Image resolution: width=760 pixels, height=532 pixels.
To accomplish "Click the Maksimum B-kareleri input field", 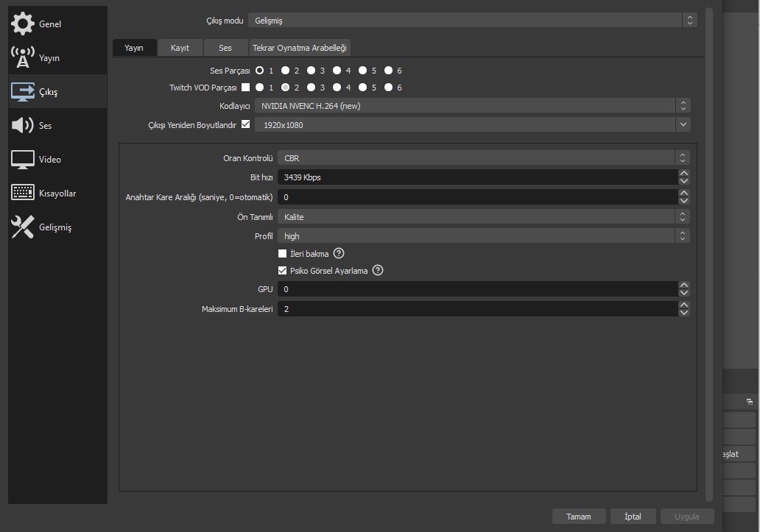I will 478,309.
